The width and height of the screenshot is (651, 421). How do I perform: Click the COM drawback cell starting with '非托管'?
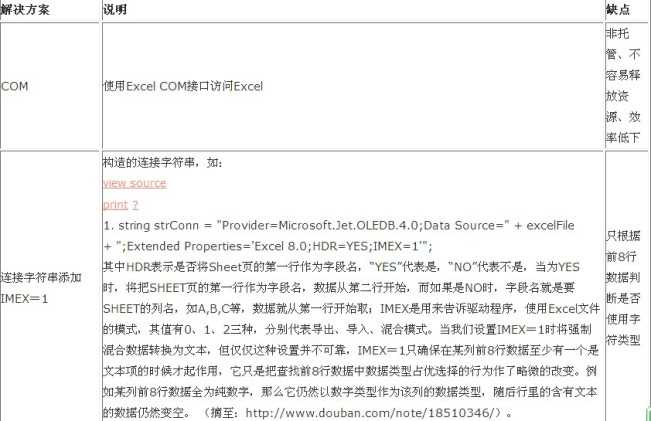click(623, 85)
